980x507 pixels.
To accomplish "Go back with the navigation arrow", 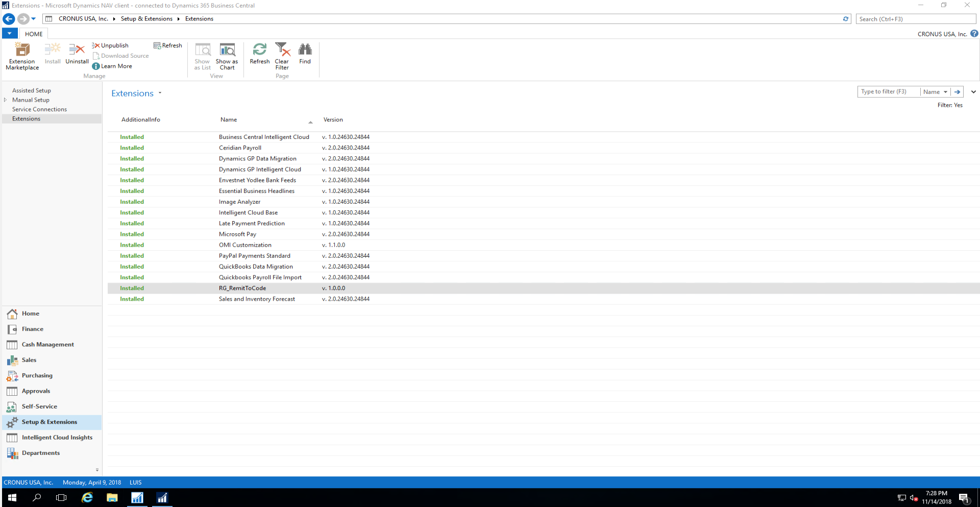I will pos(9,19).
